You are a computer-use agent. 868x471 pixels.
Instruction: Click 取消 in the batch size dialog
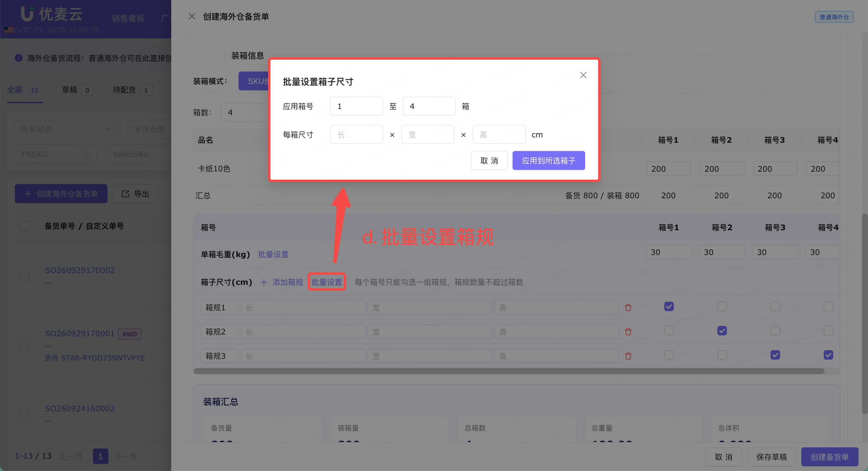click(x=489, y=160)
